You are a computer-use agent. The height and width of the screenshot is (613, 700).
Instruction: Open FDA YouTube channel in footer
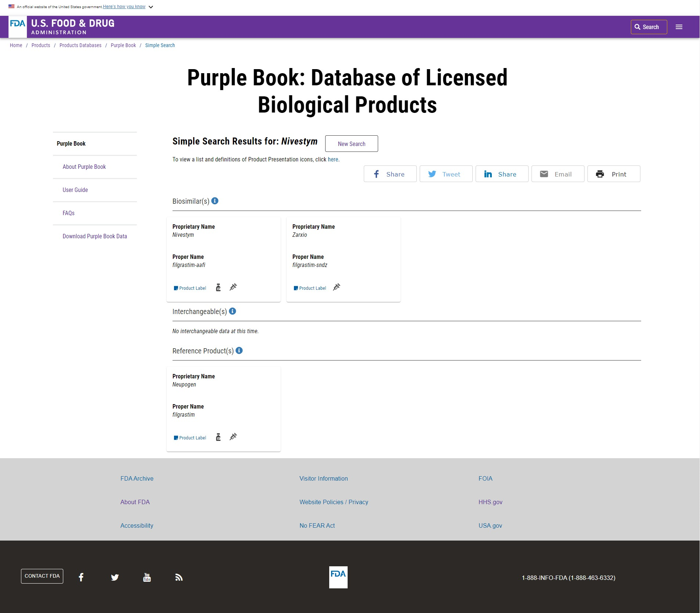(x=147, y=577)
